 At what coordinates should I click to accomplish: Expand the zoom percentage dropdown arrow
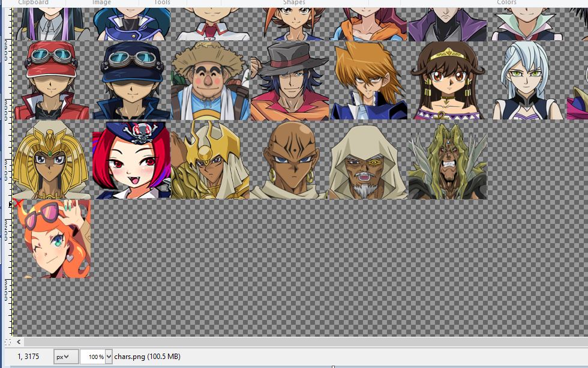[109, 357]
